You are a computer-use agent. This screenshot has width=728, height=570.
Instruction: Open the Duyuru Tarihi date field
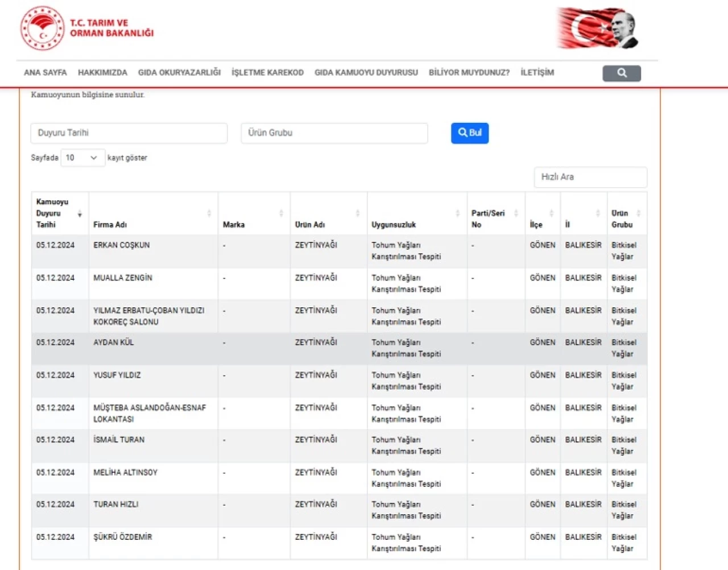coord(129,133)
